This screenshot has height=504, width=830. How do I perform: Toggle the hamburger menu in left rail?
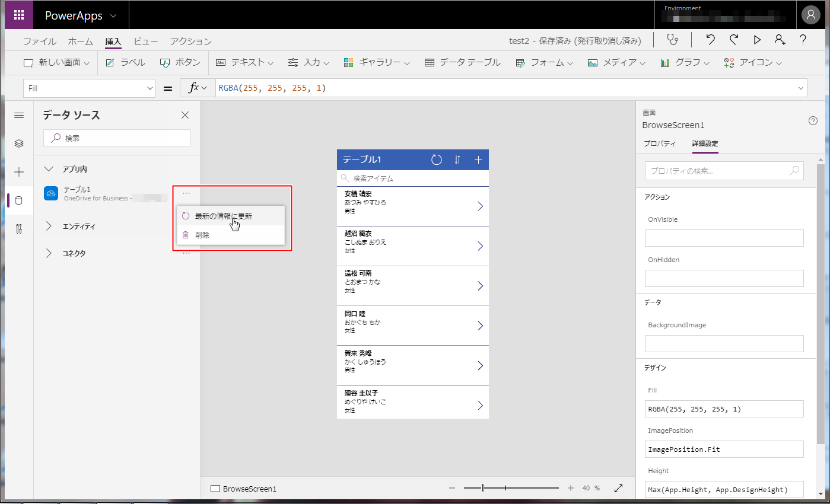[x=19, y=115]
